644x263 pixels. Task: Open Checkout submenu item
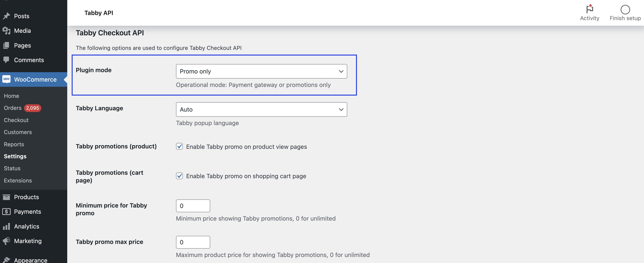point(16,120)
